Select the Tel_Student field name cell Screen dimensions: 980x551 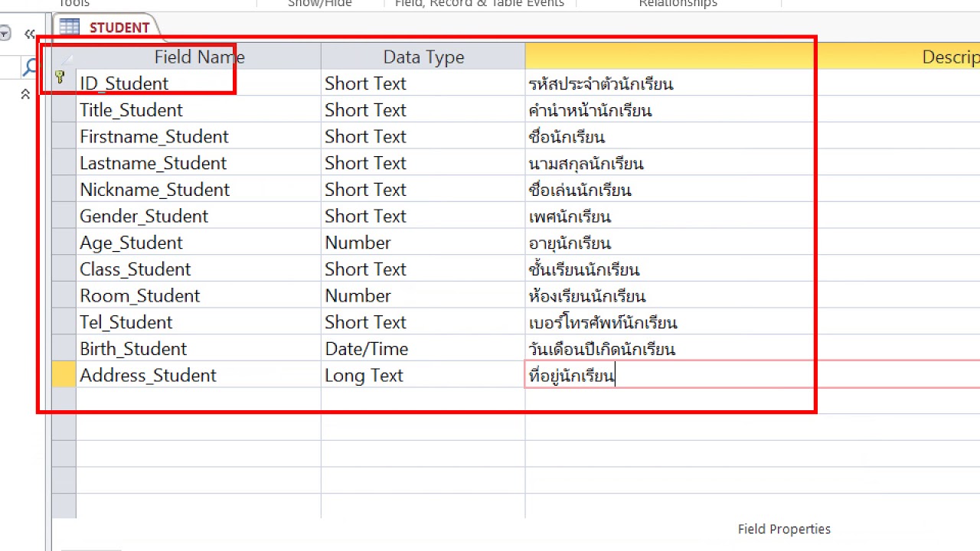pyautogui.click(x=199, y=322)
